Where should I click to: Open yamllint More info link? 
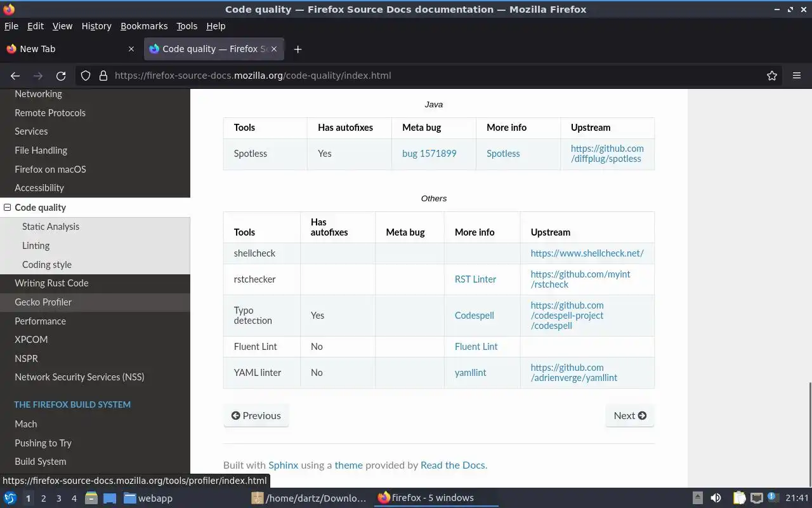click(x=470, y=373)
